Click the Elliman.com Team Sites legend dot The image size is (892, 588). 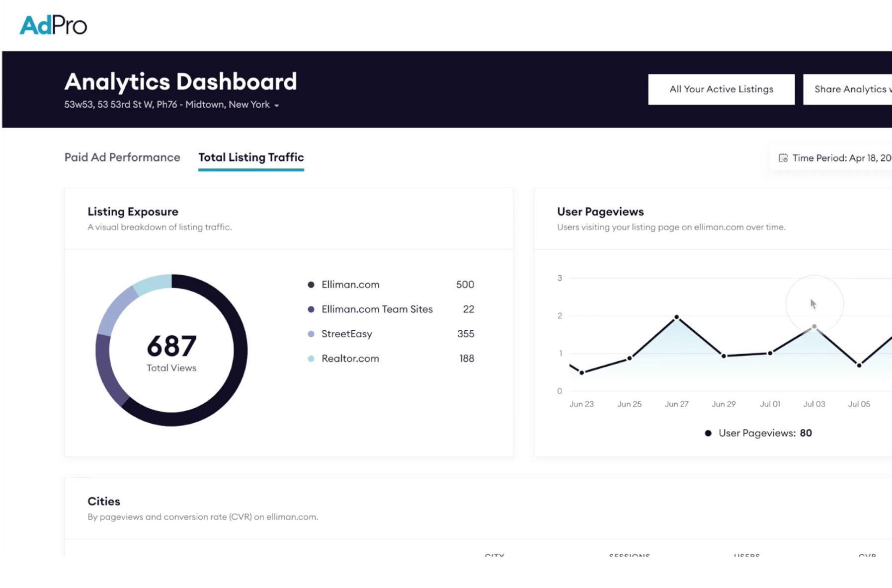point(311,309)
